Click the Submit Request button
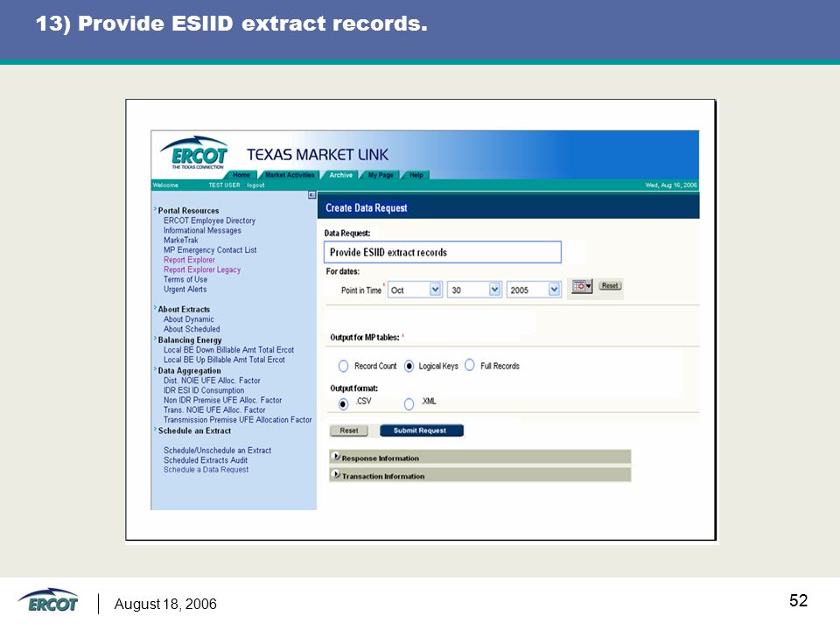The height and width of the screenshot is (630, 840). point(422,430)
